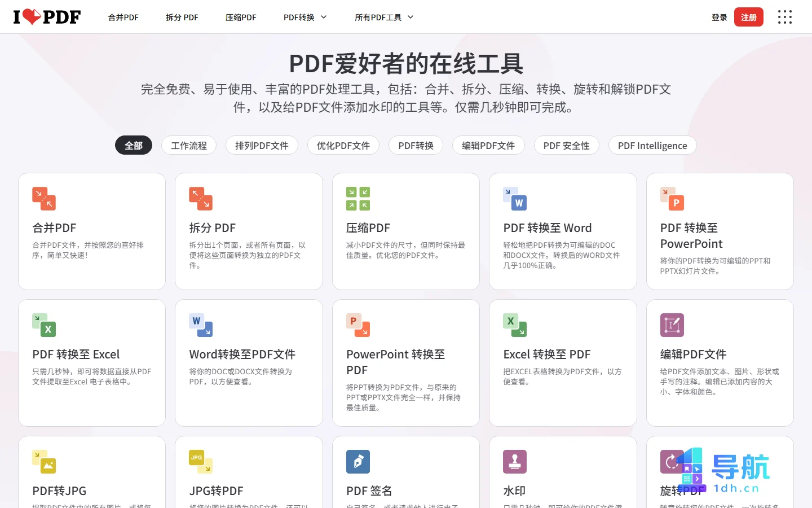
Task: Click the Compress PDF (压缩PDF) green icon
Action: click(358, 199)
